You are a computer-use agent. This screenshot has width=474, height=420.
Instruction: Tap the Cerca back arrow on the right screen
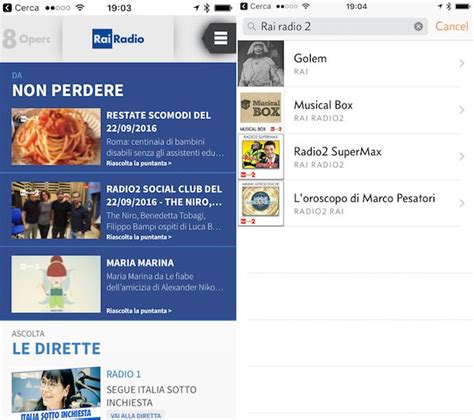pos(244,6)
